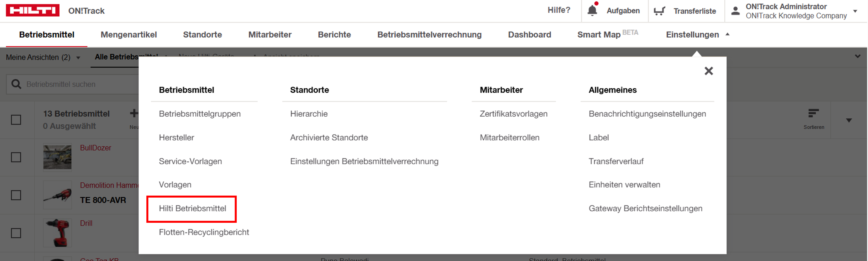Open Aufgaben tasks
The height and width of the screenshot is (261, 868).
(623, 11)
